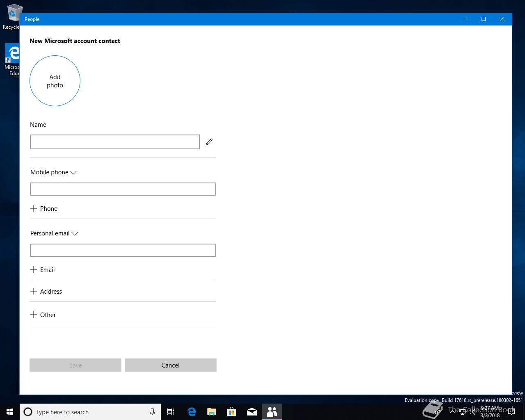
Task: Minimize the People window
Action: (x=465, y=19)
